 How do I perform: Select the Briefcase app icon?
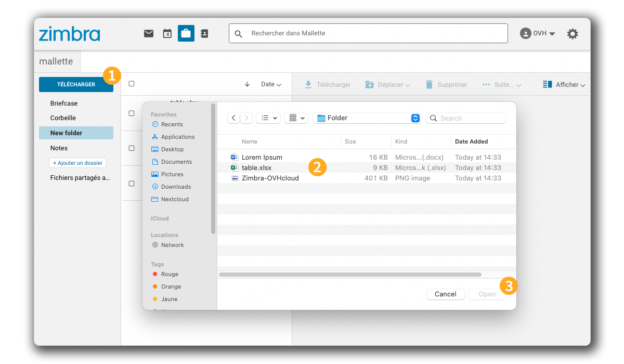point(186,33)
